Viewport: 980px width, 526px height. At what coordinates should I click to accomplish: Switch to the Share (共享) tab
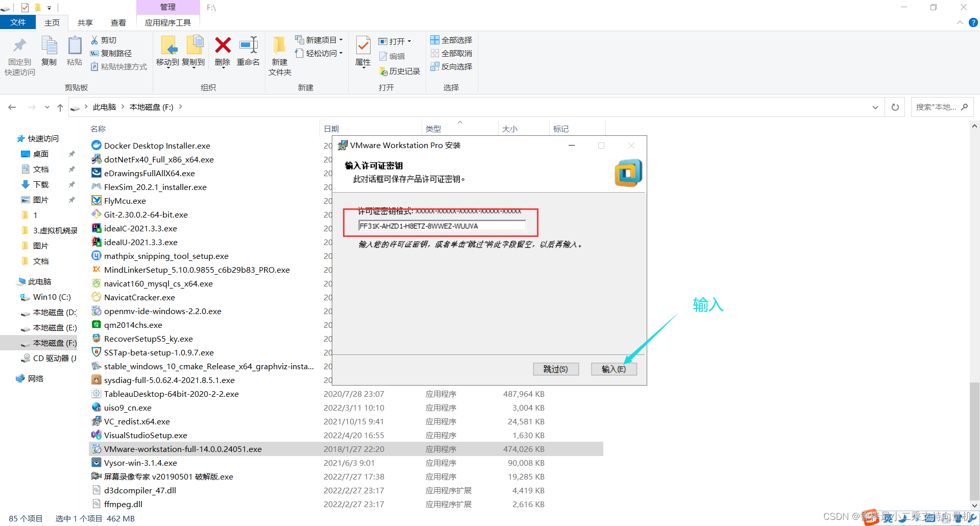[x=85, y=22]
